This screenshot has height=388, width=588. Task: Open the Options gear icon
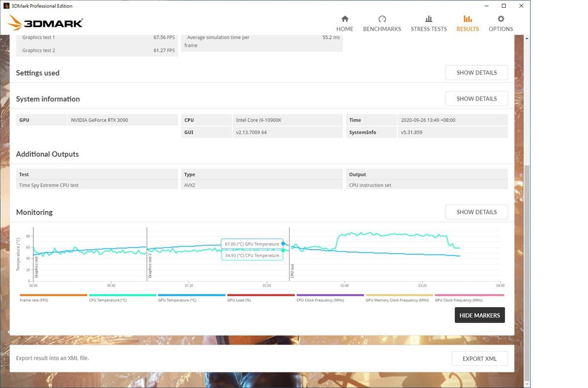pyautogui.click(x=501, y=19)
